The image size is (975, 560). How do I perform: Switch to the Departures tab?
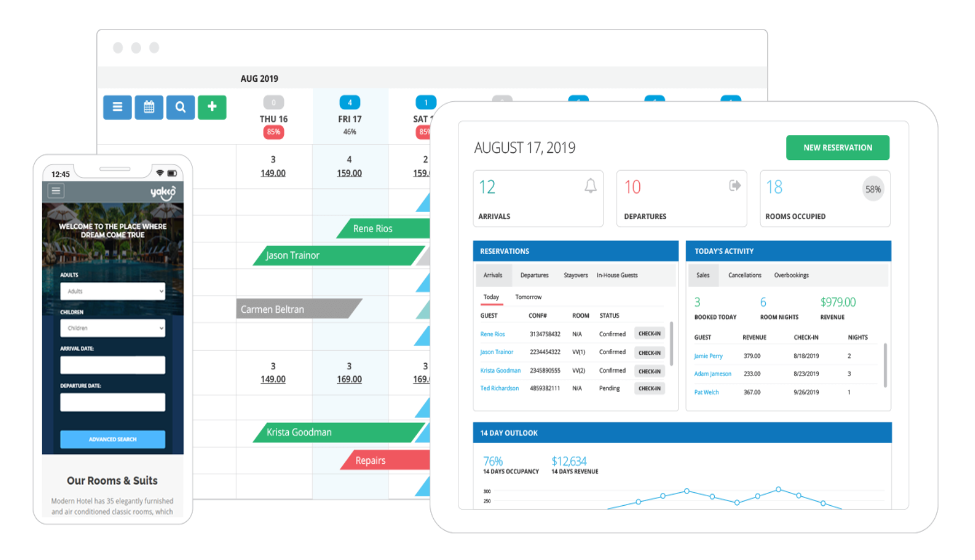(x=534, y=275)
